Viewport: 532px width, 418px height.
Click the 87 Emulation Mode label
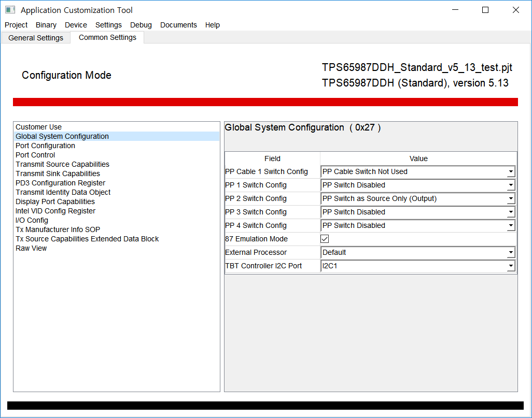256,239
